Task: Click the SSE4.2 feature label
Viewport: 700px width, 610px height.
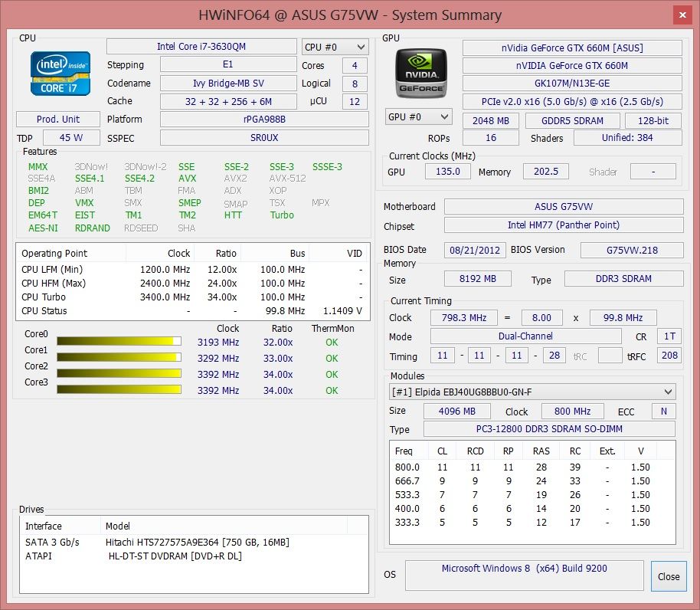Action: coord(139,179)
